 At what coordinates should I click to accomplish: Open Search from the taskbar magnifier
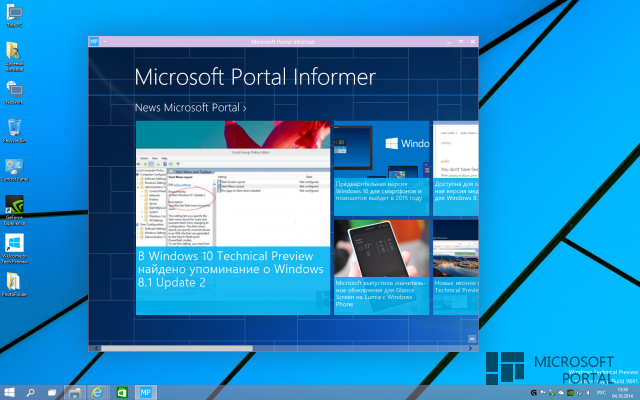(30, 393)
